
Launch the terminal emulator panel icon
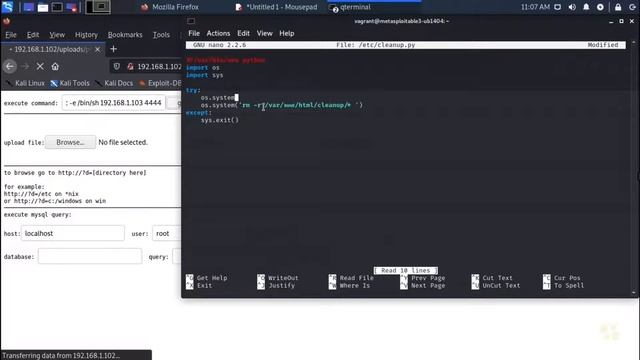click(57, 7)
